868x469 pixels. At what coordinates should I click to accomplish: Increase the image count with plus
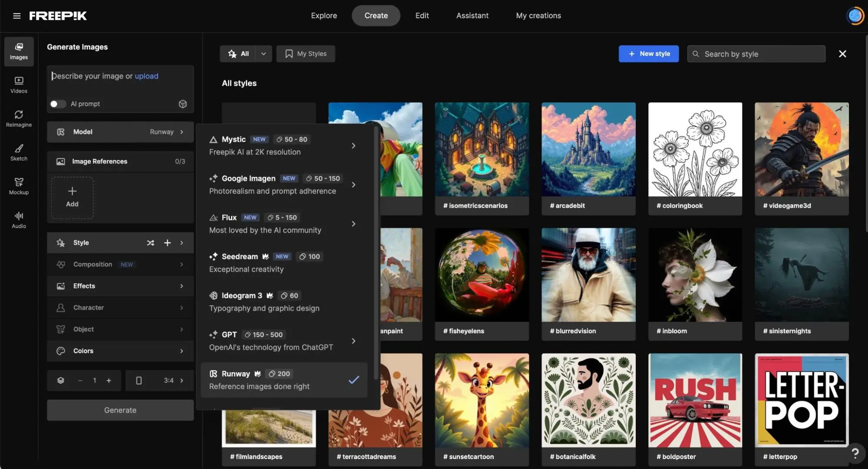tap(109, 380)
